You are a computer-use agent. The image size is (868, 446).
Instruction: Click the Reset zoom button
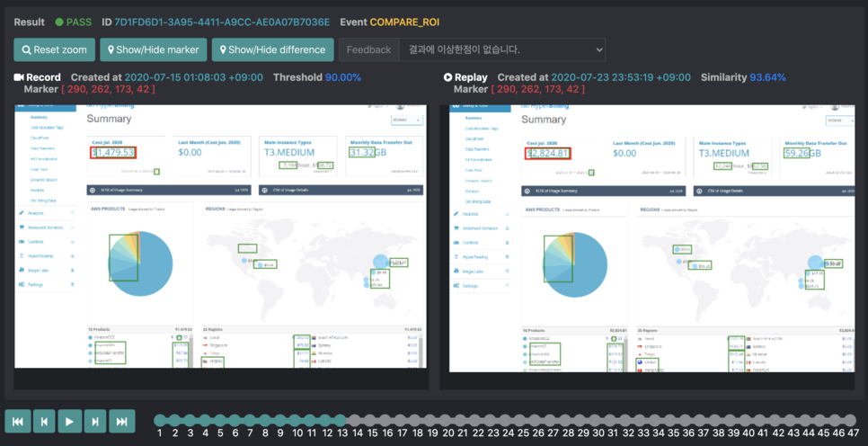(x=54, y=49)
